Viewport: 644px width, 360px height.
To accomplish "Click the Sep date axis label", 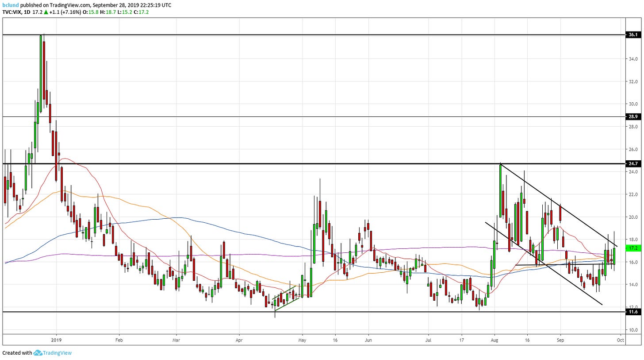I will pos(560,340).
